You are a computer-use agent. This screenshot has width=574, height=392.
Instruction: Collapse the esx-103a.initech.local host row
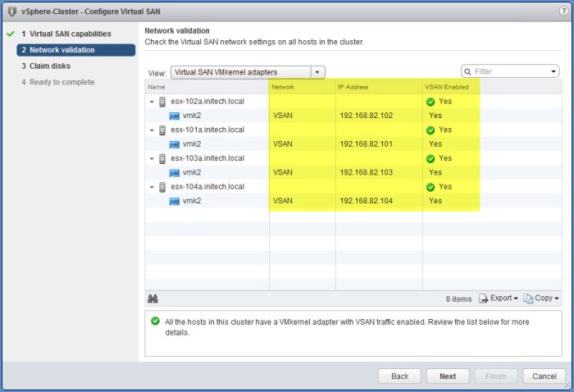[x=152, y=159]
